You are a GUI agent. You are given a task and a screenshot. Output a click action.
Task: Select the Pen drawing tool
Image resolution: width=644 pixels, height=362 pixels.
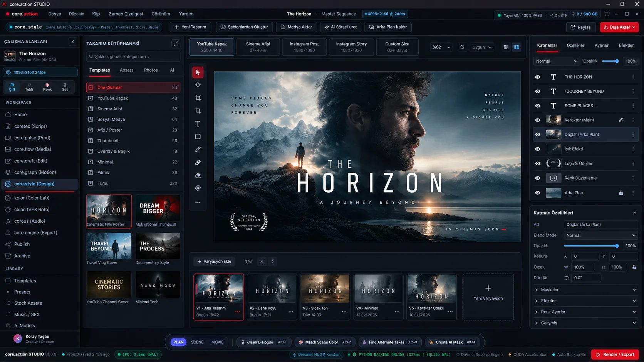tap(198, 149)
